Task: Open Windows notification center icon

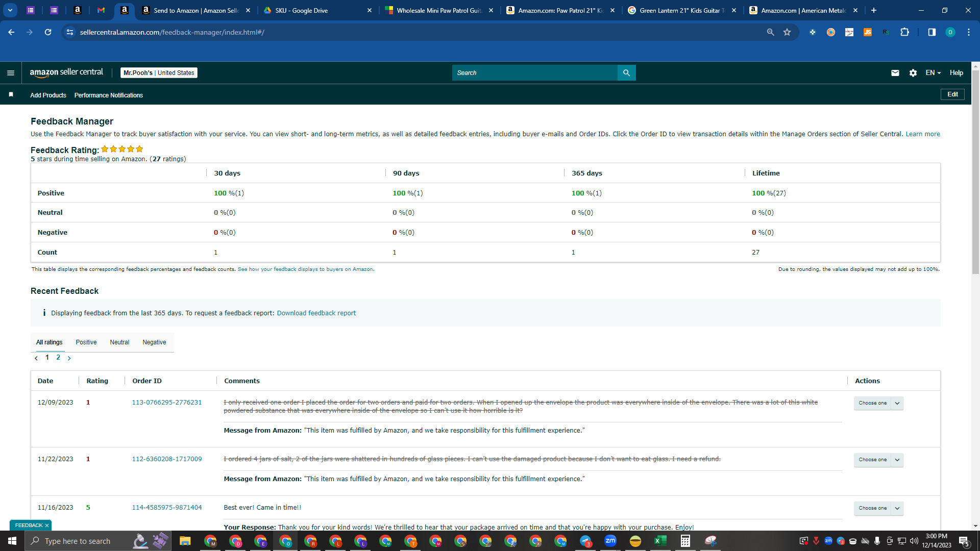Action: [x=964, y=541]
